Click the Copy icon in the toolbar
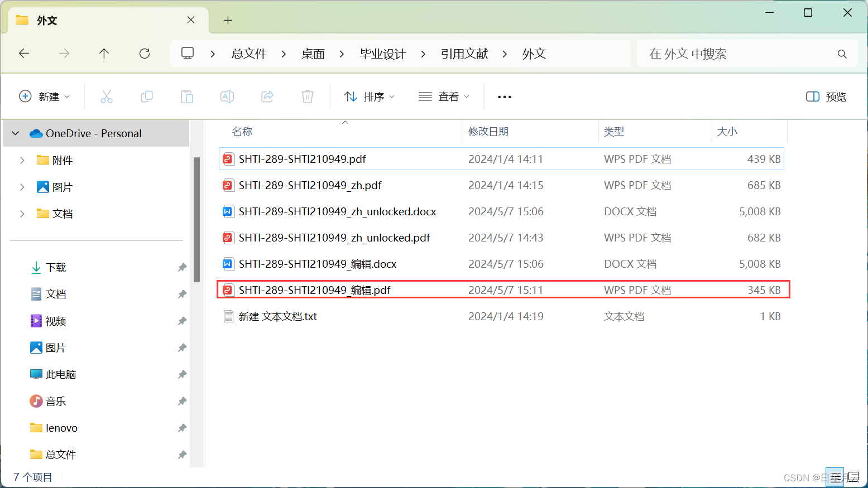The height and width of the screenshot is (488, 868). 147,96
